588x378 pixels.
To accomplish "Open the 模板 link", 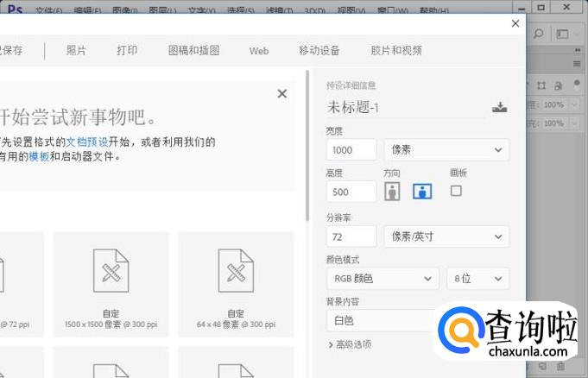I will (40, 156).
